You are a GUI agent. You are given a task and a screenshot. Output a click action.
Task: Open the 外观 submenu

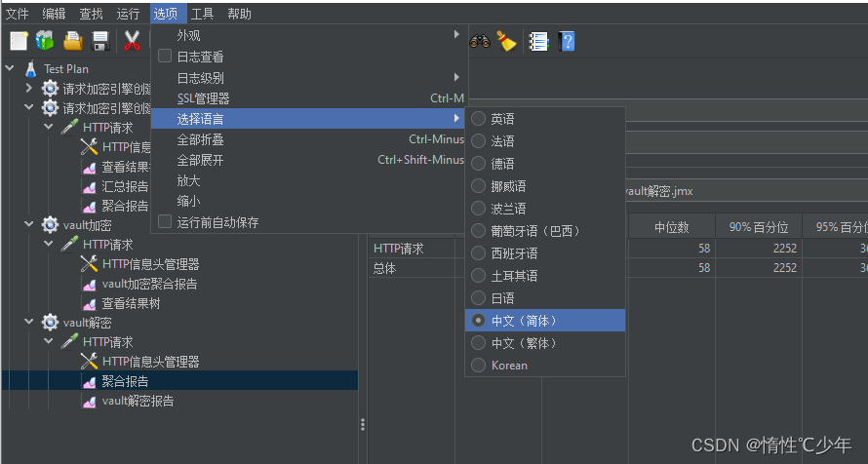click(x=309, y=35)
